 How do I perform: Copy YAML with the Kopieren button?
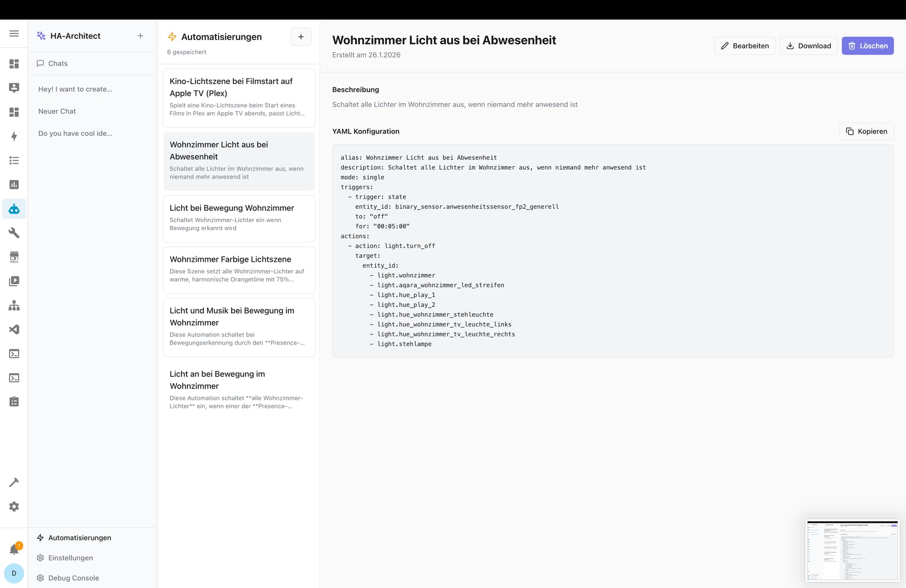click(866, 132)
